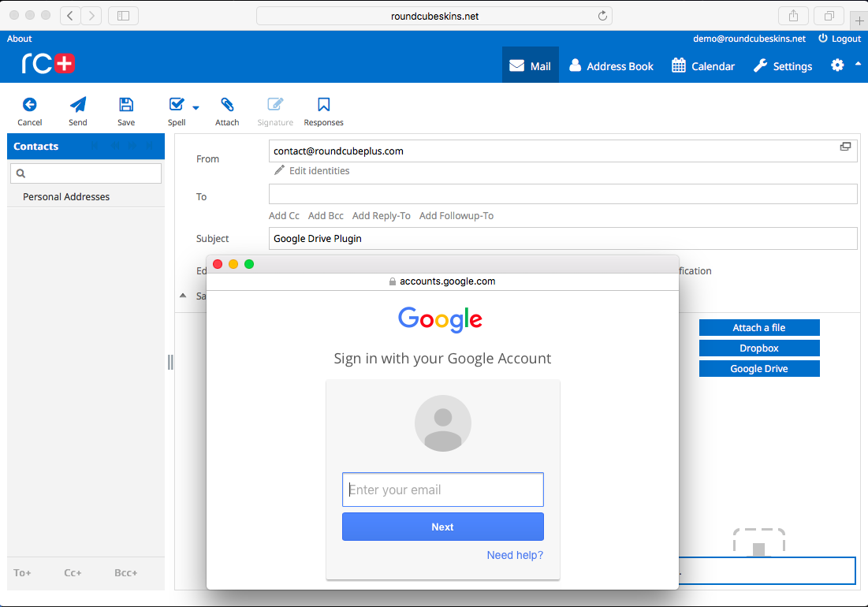Click Safari's Share button
The width and height of the screenshot is (868, 607).
pyautogui.click(x=793, y=16)
